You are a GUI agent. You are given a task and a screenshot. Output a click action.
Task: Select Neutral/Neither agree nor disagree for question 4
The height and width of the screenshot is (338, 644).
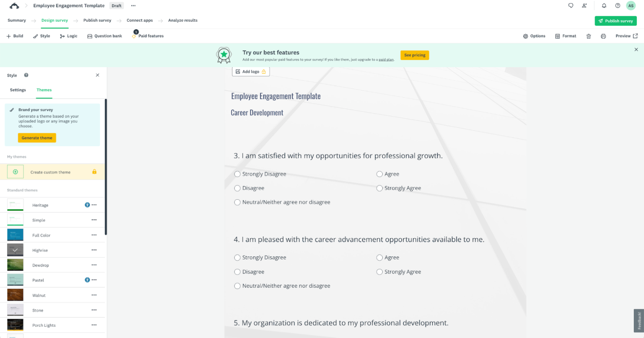point(237,286)
